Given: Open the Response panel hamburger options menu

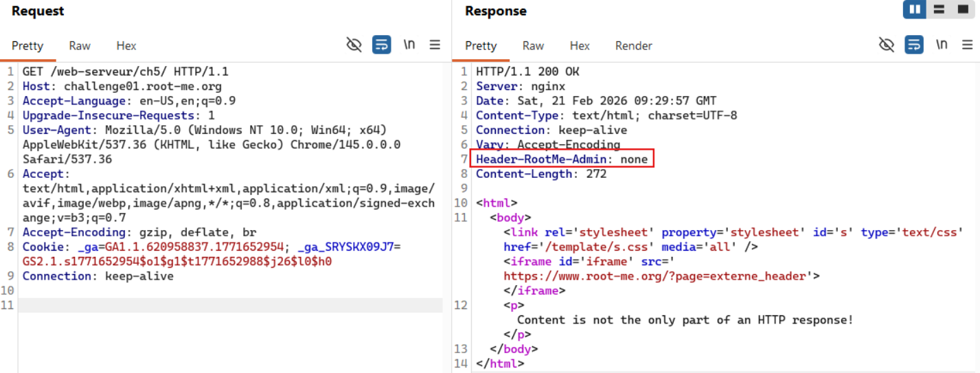Looking at the screenshot, I should tap(967, 45).
